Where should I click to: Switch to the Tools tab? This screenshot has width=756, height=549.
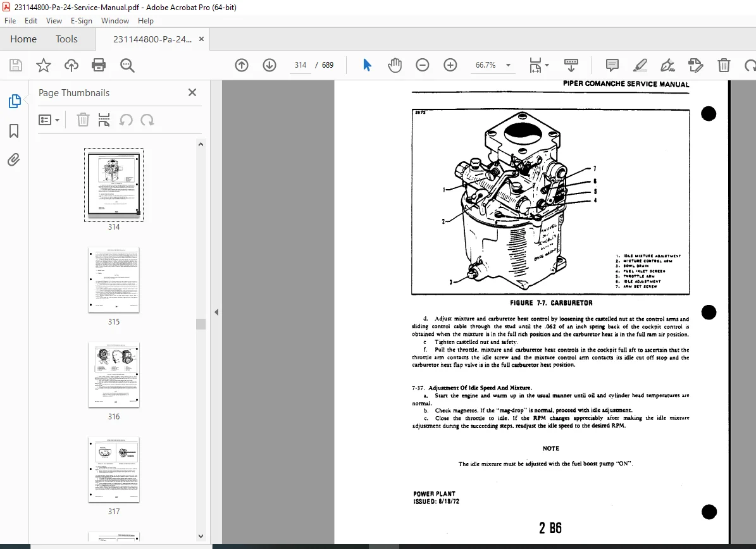(x=66, y=39)
